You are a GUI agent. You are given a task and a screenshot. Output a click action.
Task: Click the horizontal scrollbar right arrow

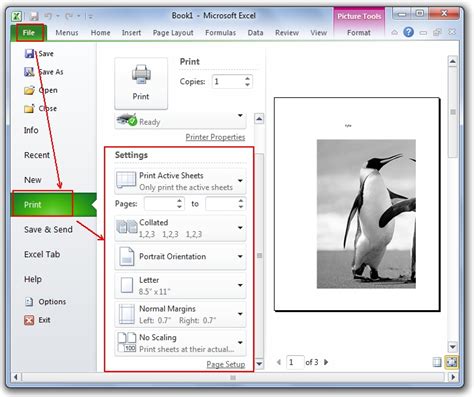(x=452, y=377)
